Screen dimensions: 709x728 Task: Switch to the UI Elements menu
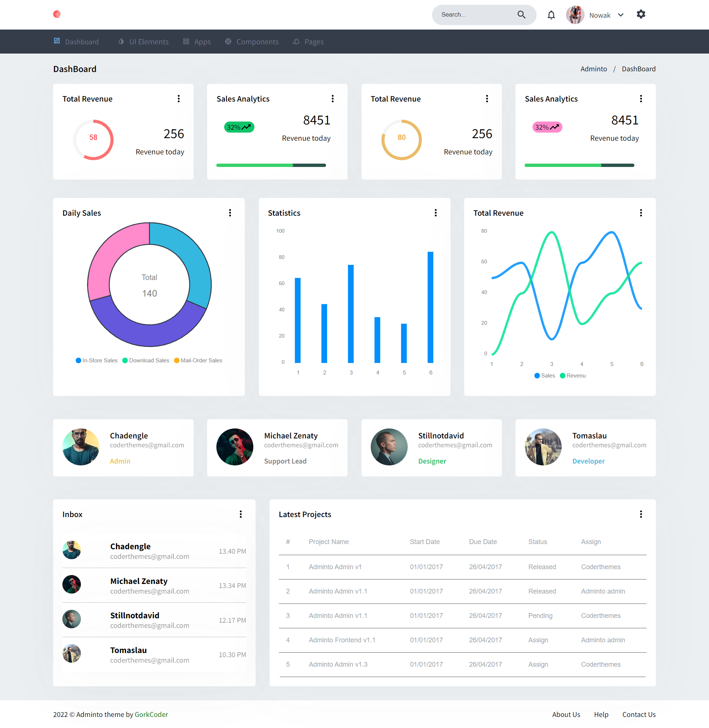pyautogui.click(x=148, y=41)
